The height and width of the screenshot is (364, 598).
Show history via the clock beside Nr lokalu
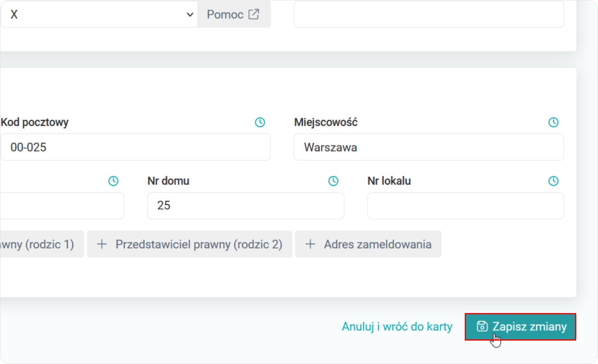tap(554, 181)
